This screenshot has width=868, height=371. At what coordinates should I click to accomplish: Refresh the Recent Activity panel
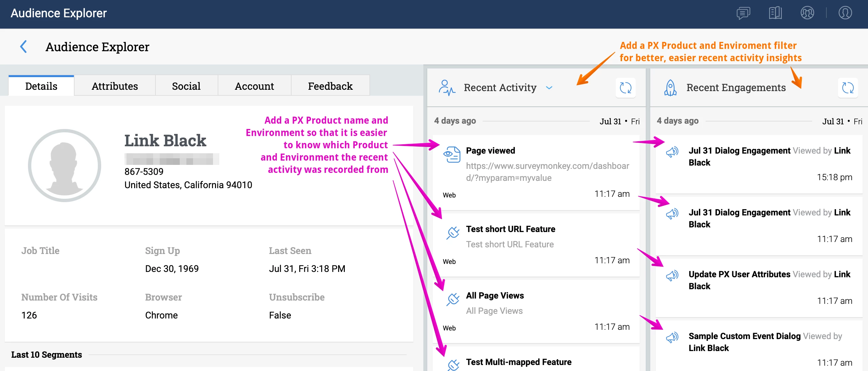coord(625,88)
